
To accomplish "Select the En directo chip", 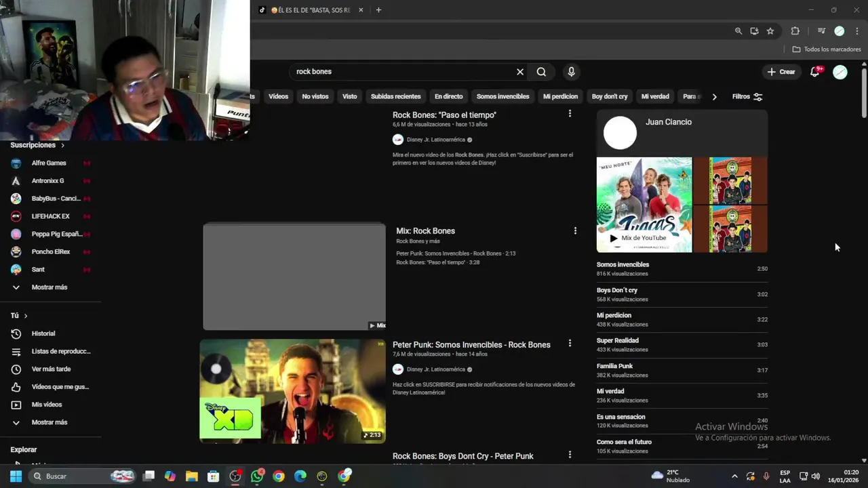I will tap(449, 96).
